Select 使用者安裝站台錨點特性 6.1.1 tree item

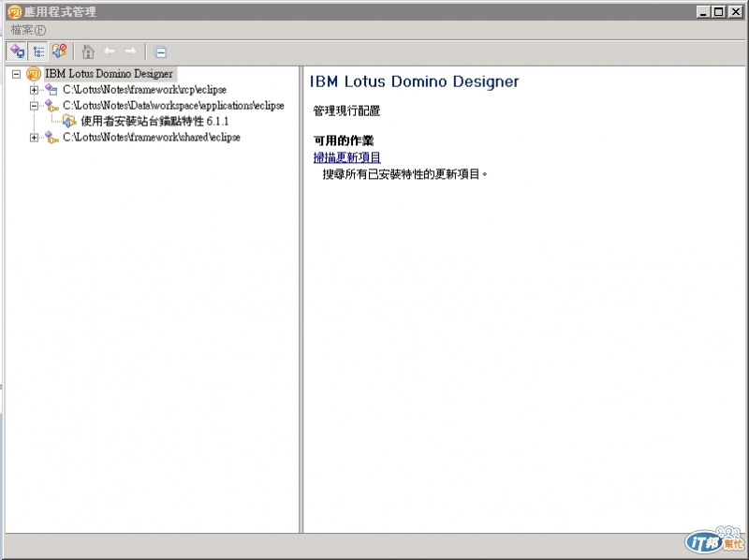tap(154, 122)
